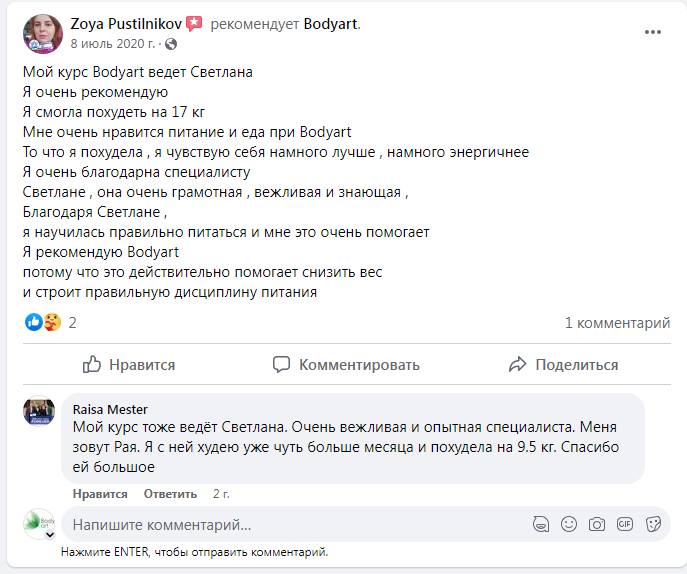Switch commenting profile via avatar dropdown arrow

(49, 535)
